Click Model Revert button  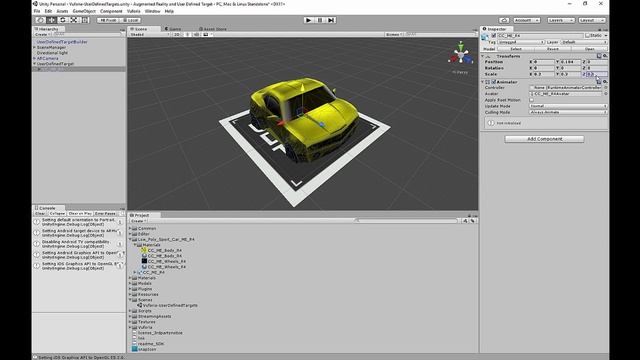[553, 49]
